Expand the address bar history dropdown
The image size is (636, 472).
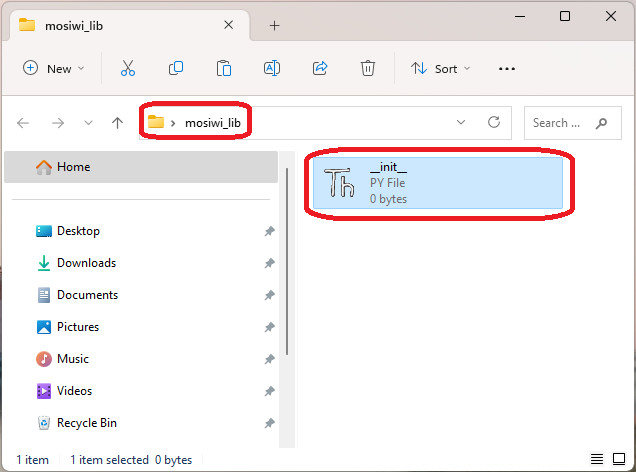pos(461,122)
